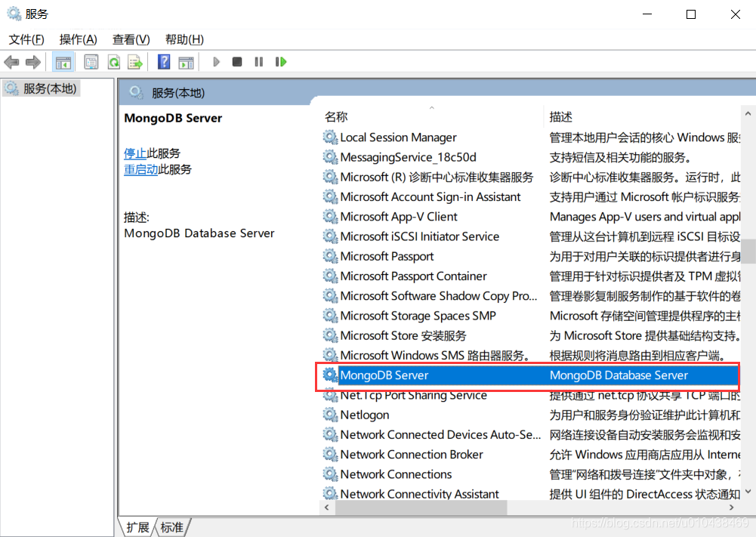The height and width of the screenshot is (537, 756).
Task: Select the Microsoft Passport service row
Action: [530, 256]
